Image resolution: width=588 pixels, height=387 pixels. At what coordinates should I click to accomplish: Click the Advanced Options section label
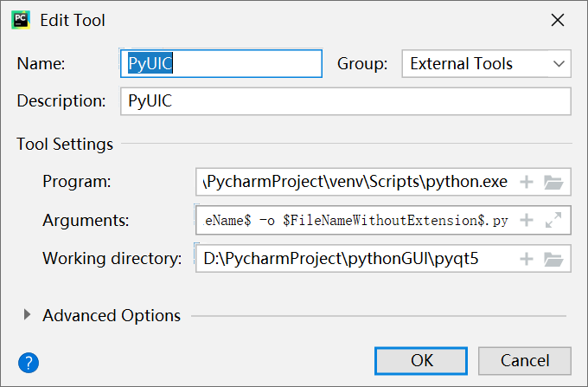[x=112, y=316]
